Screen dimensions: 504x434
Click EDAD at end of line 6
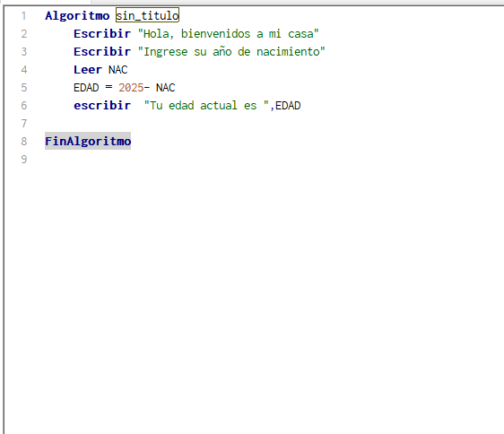tap(288, 106)
